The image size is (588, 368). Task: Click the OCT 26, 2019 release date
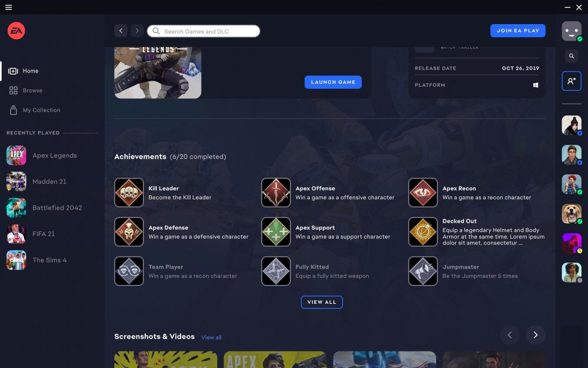coord(520,68)
